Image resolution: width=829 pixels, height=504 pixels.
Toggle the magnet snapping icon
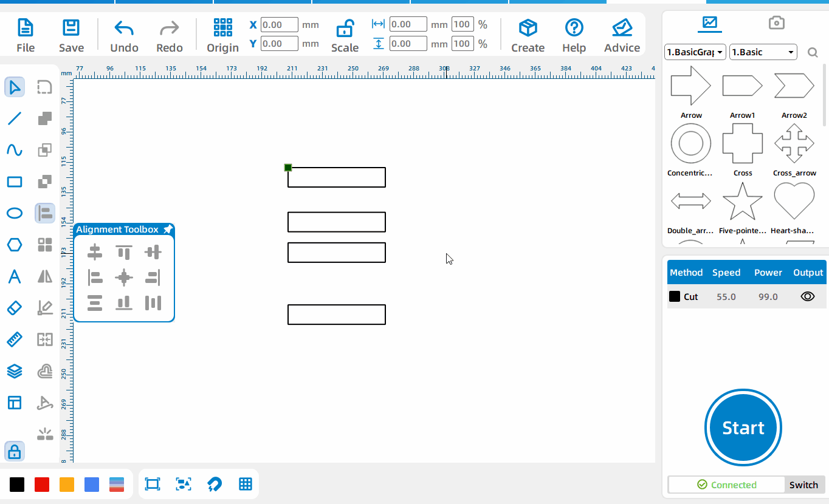215,484
